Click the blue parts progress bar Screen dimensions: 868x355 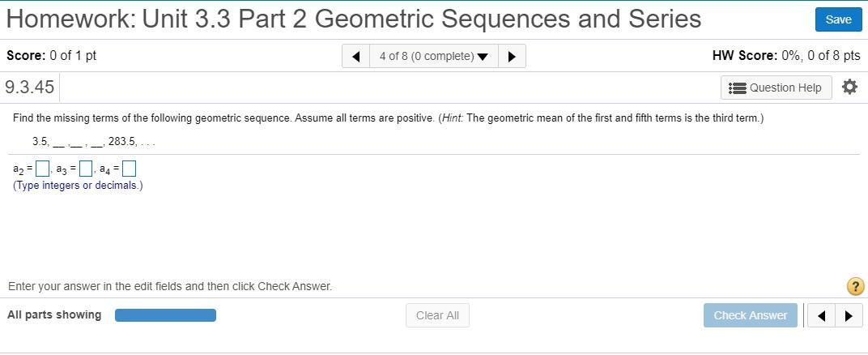165,315
